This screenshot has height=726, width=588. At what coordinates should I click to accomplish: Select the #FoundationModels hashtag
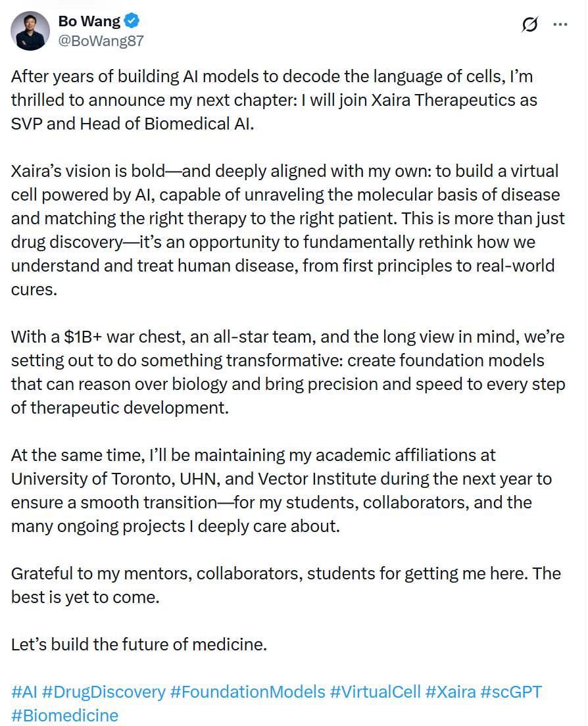(x=248, y=692)
